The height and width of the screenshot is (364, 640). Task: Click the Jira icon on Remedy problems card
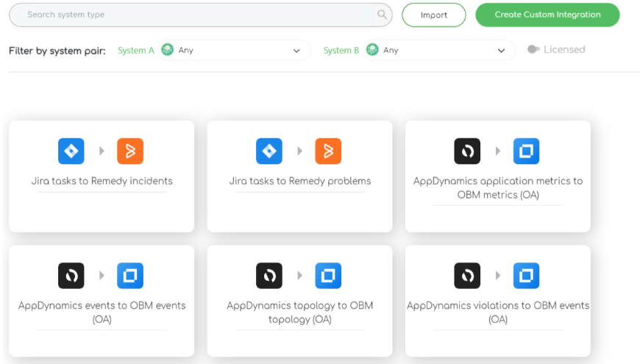269,151
